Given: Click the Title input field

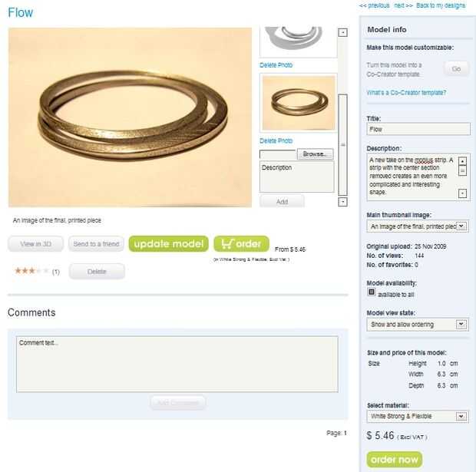Looking at the screenshot, I should point(418,129).
